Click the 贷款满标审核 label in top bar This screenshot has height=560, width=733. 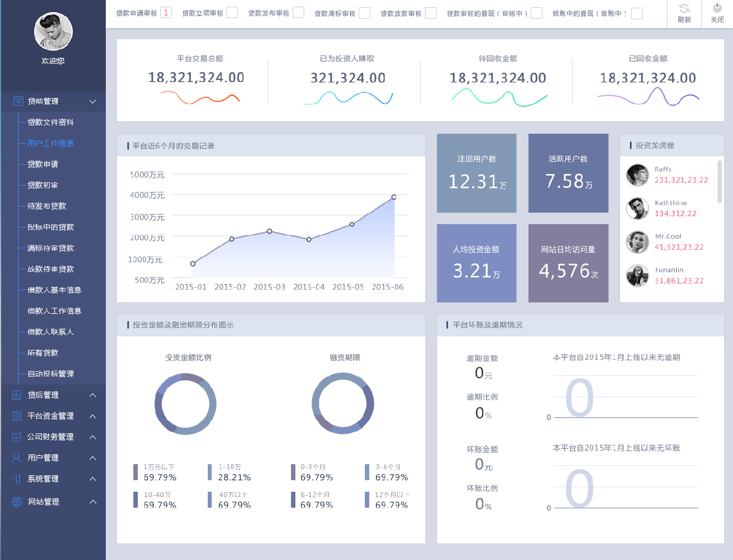[x=335, y=13]
